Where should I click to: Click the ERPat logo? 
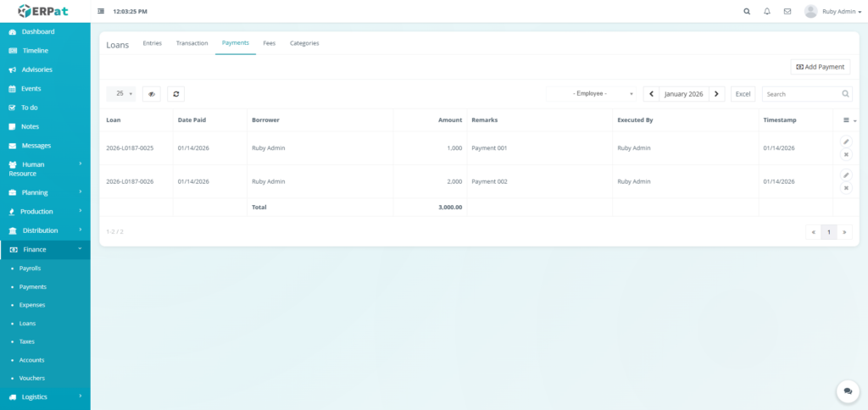[x=43, y=10]
